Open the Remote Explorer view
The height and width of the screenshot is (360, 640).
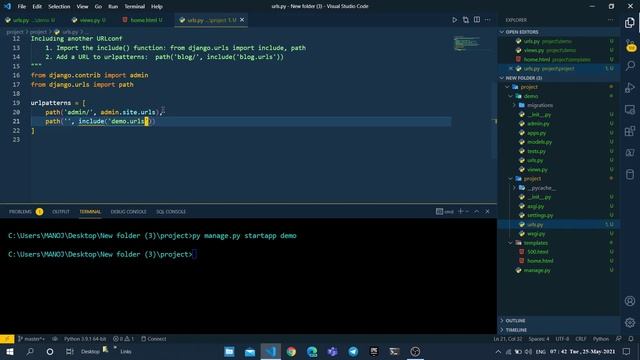point(630,109)
